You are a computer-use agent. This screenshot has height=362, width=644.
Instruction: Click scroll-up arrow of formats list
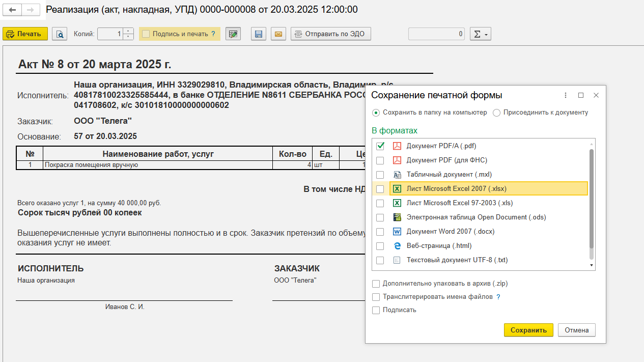tap(591, 144)
